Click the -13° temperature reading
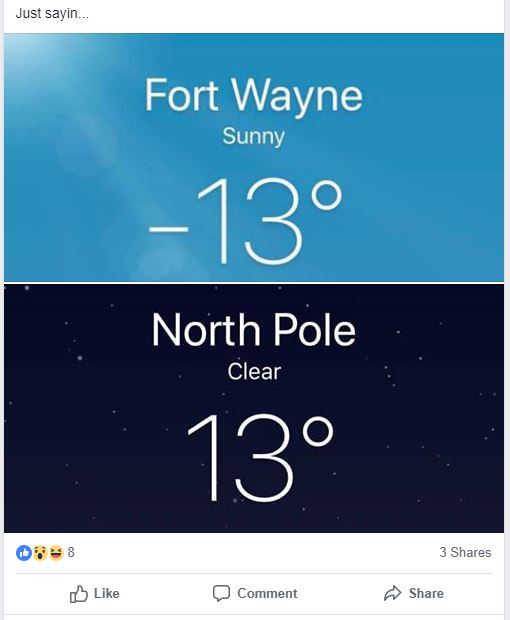Viewport: 510px width, 620px height. click(245, 221)
